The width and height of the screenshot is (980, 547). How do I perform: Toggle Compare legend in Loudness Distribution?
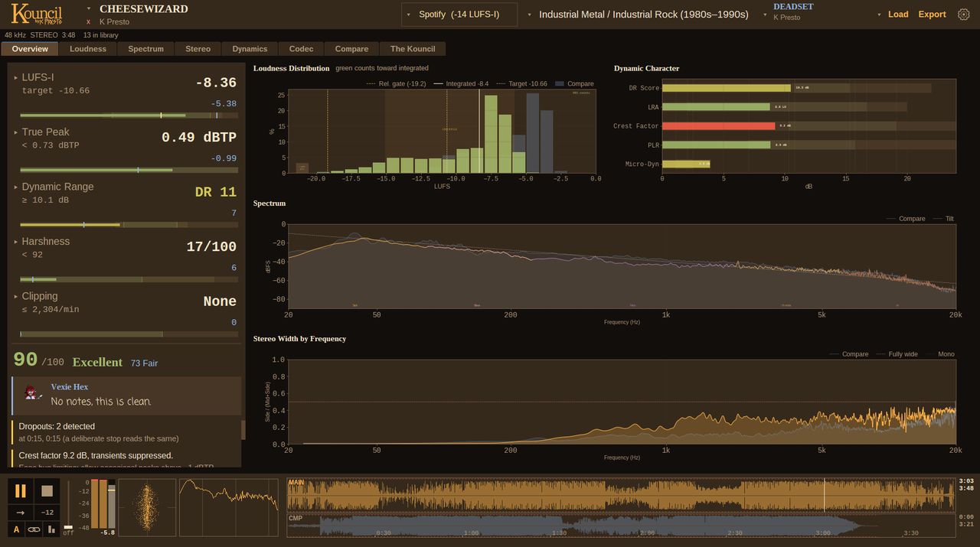[574, 83]
